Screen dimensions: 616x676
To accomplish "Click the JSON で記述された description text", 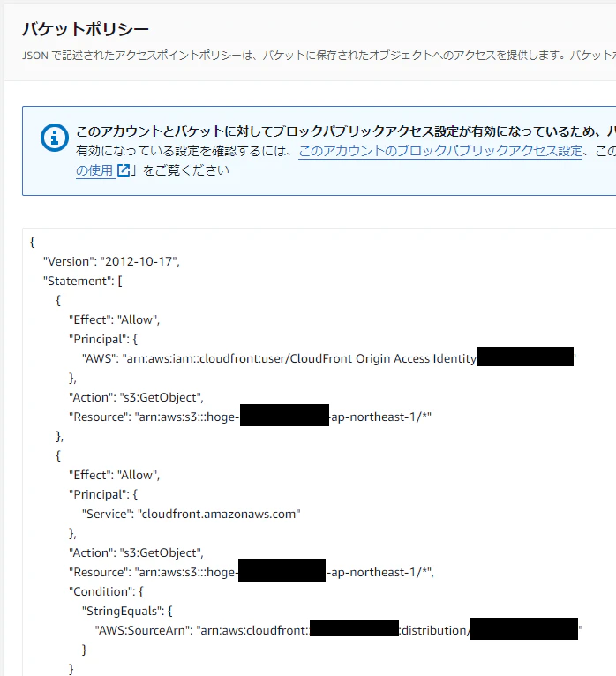I will 319,56.
